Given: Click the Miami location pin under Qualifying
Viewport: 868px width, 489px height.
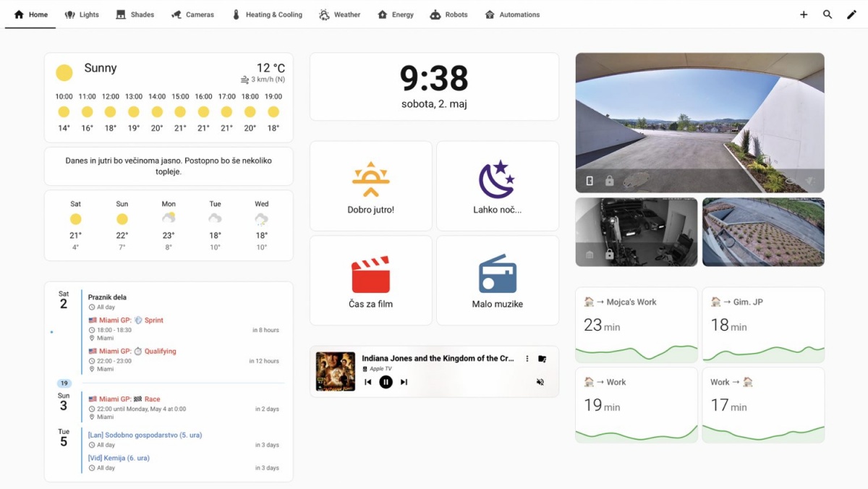Looking at the screenshot, I should click(x=92, y=369).
